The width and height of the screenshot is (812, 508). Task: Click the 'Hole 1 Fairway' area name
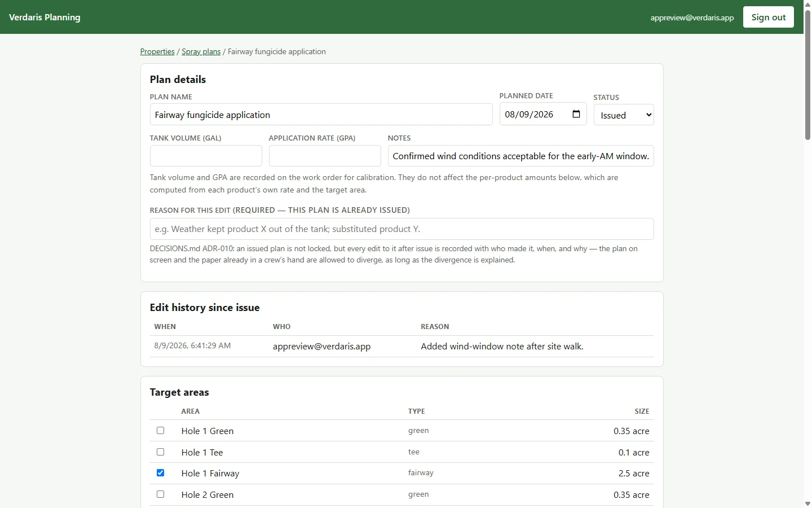210,473
